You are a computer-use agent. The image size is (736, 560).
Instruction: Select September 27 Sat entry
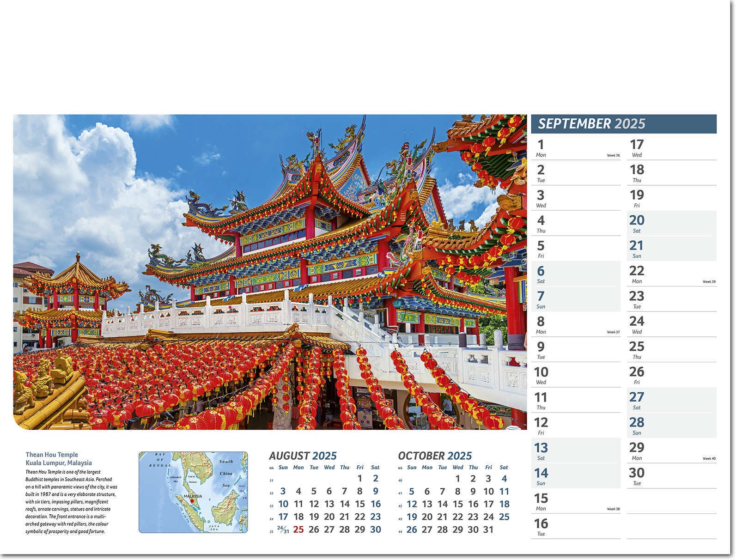[672, 401]
